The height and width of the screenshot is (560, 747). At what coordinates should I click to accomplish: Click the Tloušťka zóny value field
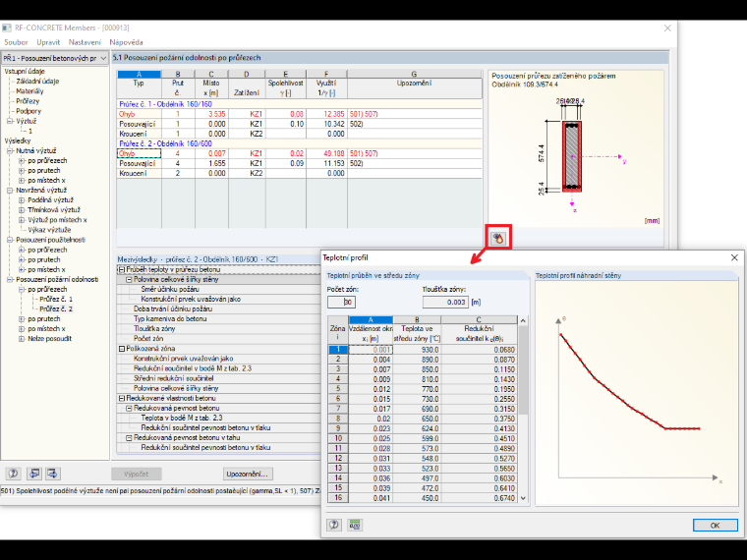(445, 302)
